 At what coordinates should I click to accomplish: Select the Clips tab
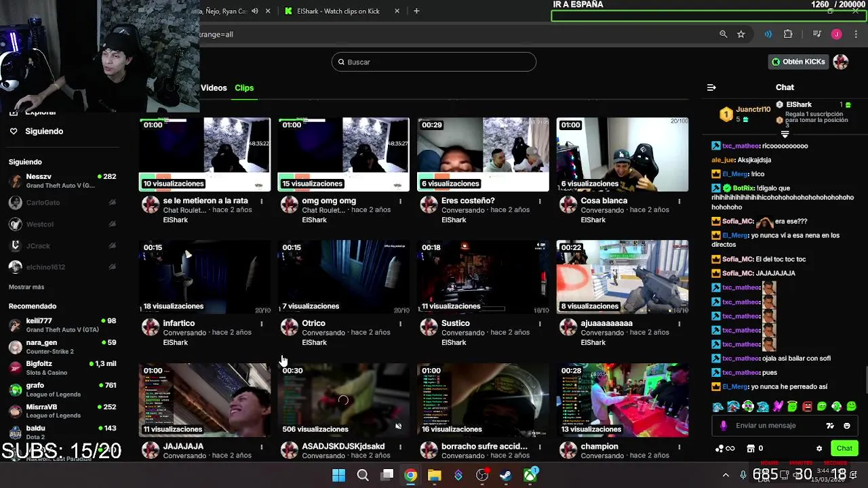click(x=244, y=87)
